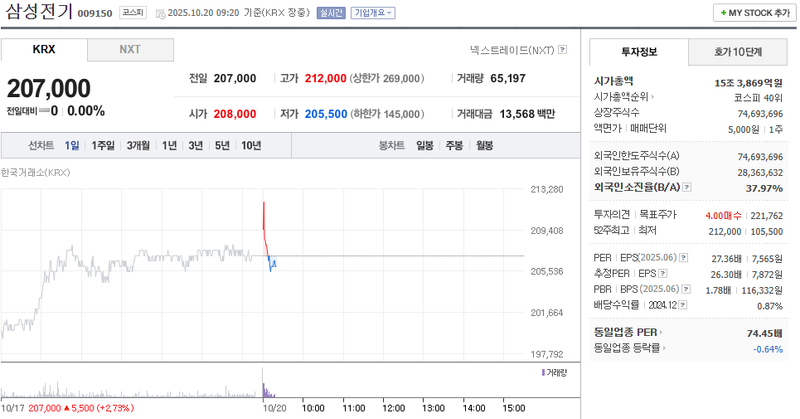This screenshot has width=800, height=419.
Task: Select the 일봉 candlestick chart option
Action: [425, 146]
